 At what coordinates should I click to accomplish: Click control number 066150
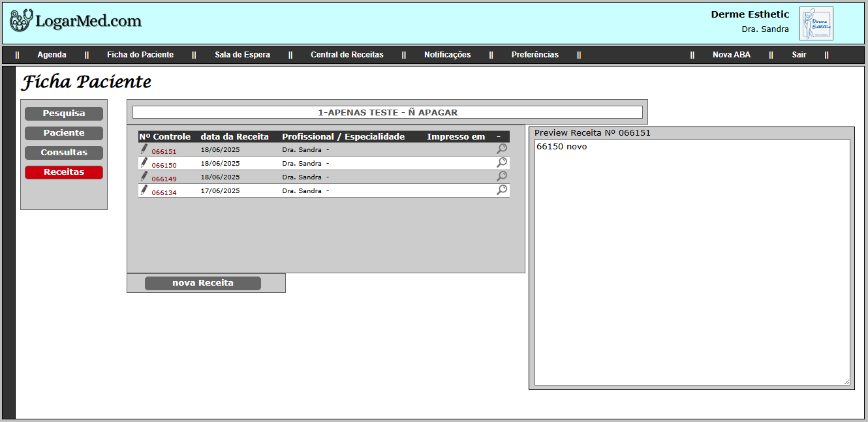tap(164, 166)
